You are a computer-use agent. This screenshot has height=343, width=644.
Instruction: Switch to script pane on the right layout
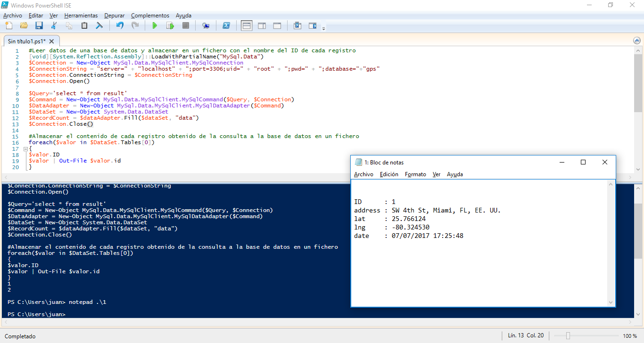(x=262, y=25)
